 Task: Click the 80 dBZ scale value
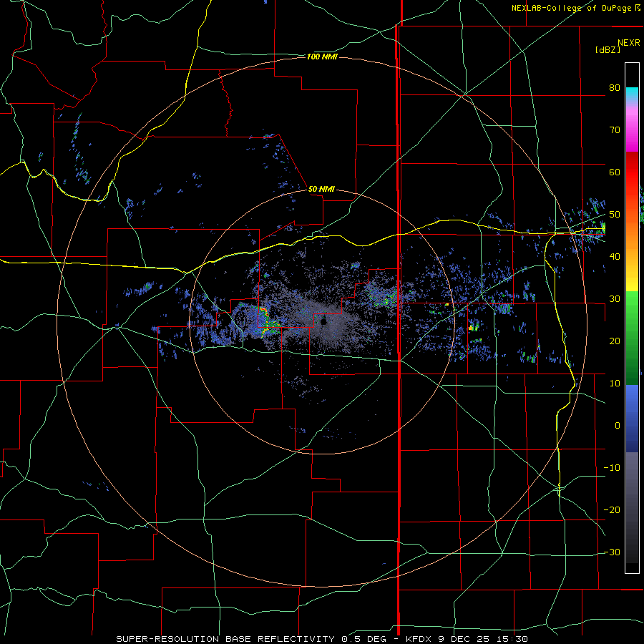click(615, 87)
